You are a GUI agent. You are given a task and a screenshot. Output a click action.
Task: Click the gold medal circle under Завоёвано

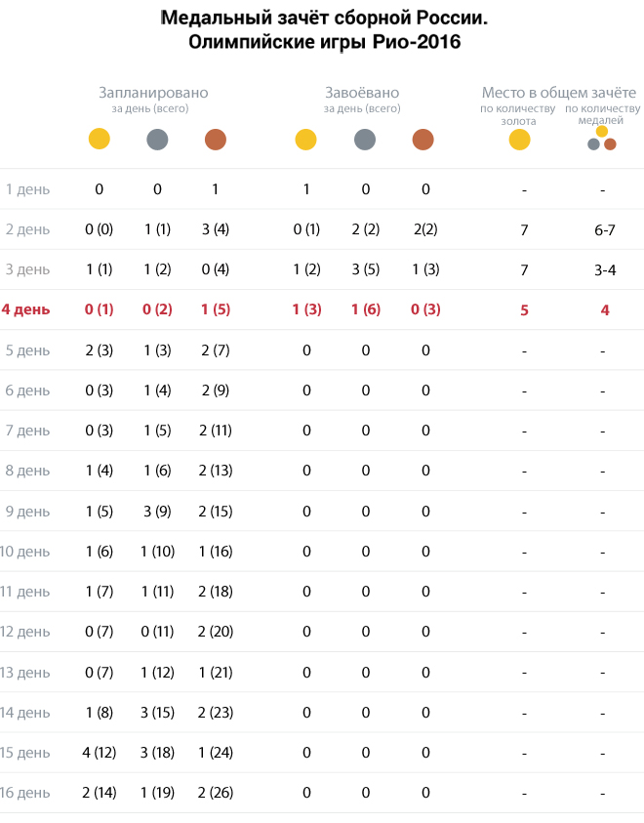305,139
